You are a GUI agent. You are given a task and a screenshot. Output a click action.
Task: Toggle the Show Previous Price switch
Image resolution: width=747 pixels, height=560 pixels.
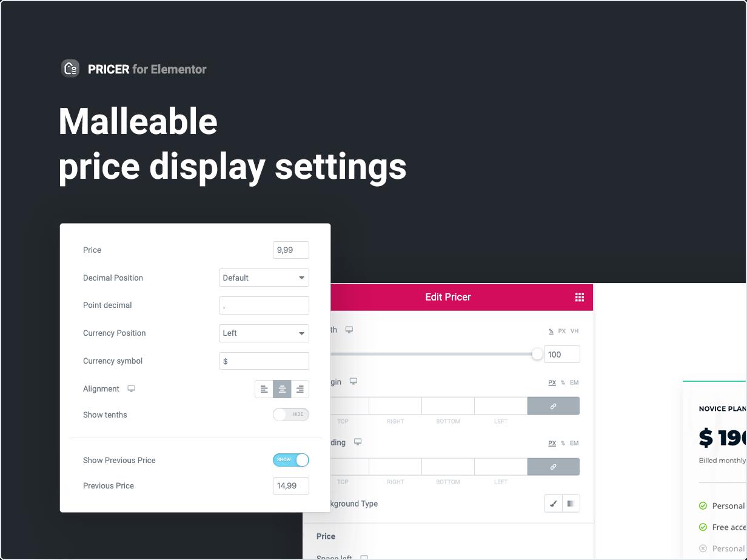[x=291, y=460]
